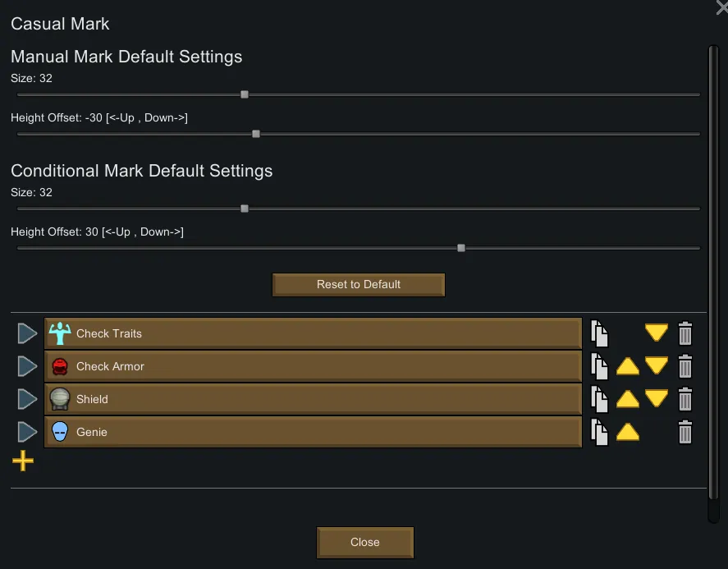Viewport: 728px width, 569px height.
Task: Select the Check Armor row
Action: coord(313,366)
